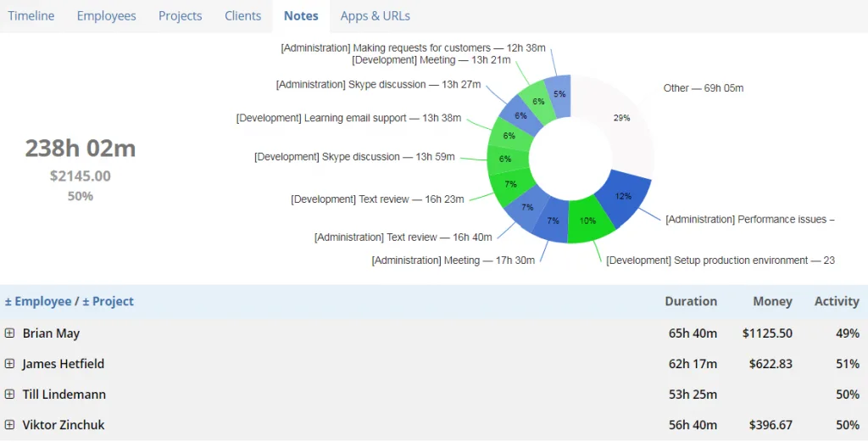Image resolution: width=868 pixels, height=442 pixels.
Task: Click '[Development] Skype discussion — 13h 59m' label
Action: (354, 157)
